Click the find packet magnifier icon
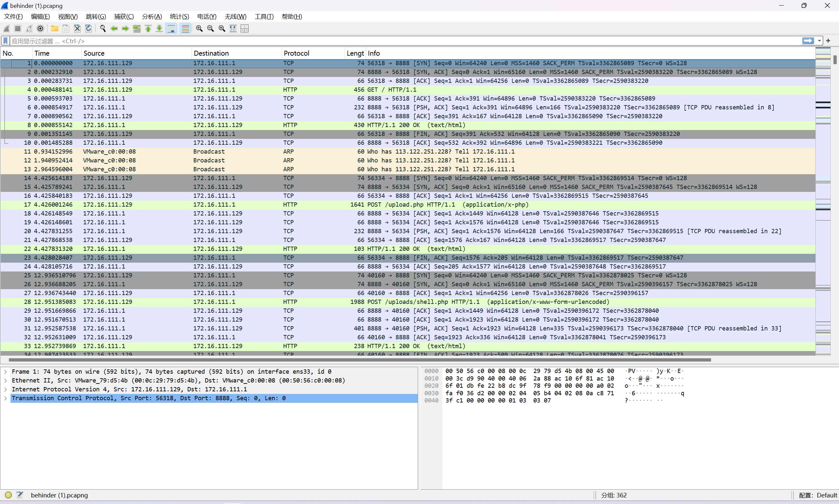 click(x=103, y=28)
